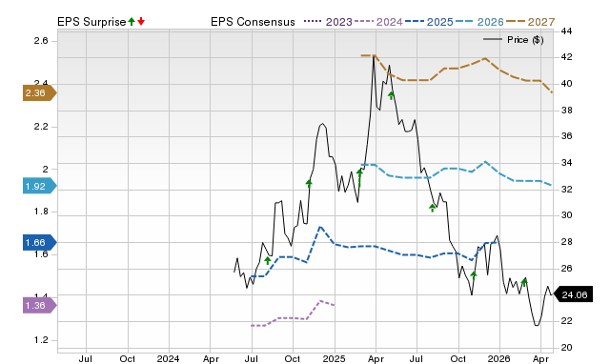Click the black 24.06 price tag
Screen dimensions: 610x364
pyautogui.click(x=573, y=294)
